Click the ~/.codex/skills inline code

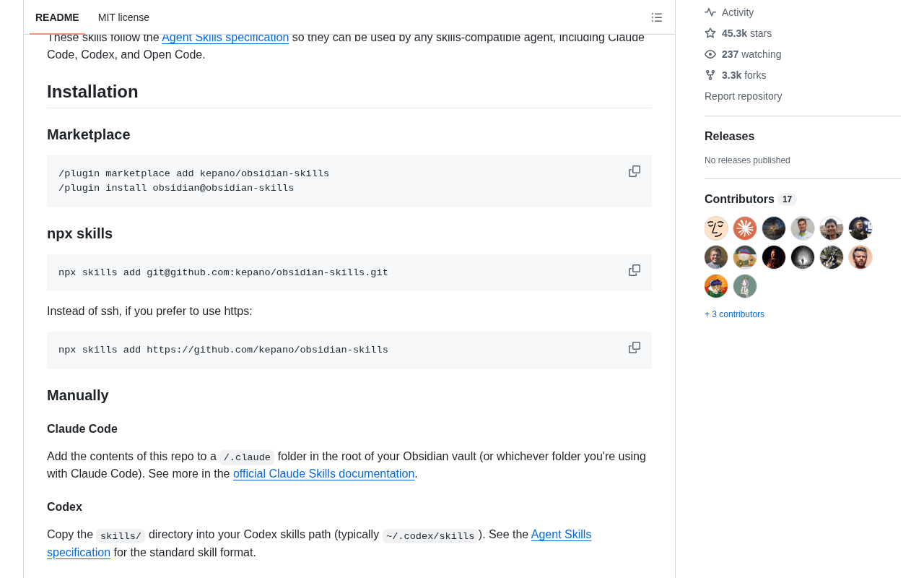point(430,536)
